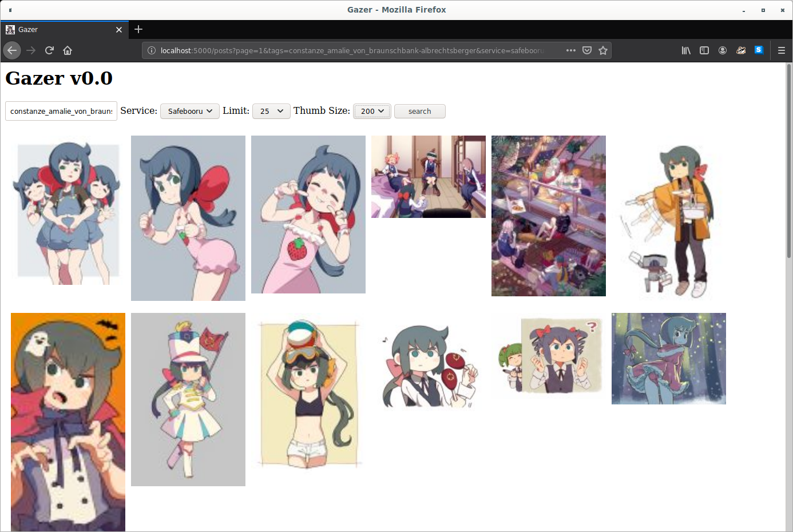The width and height of the screenshot is (793, 532).
Task: Open the Firefox home page icon
Action: 68,50
